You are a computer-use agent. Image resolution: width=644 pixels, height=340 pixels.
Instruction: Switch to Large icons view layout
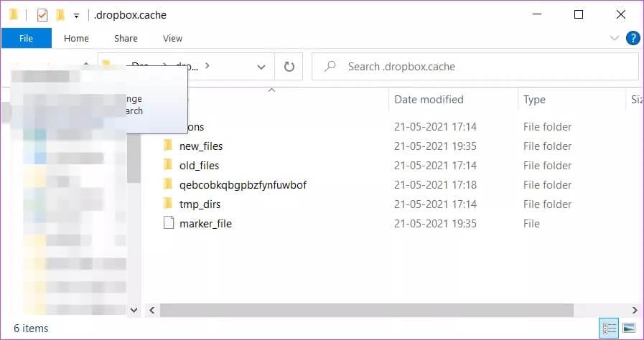pos(629,328)
